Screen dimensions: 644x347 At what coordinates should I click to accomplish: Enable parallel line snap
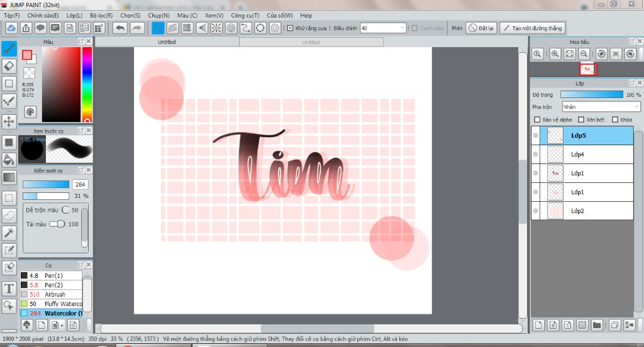point(172,28)
